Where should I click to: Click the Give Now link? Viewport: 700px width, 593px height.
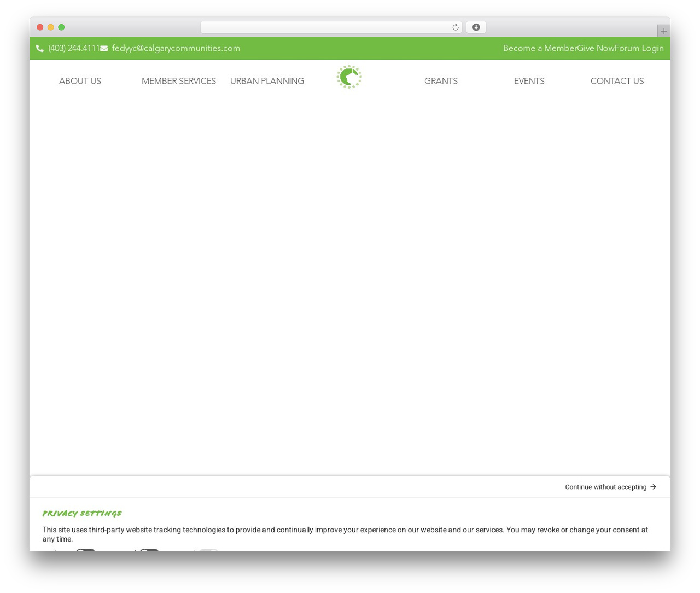coord(596,48)
